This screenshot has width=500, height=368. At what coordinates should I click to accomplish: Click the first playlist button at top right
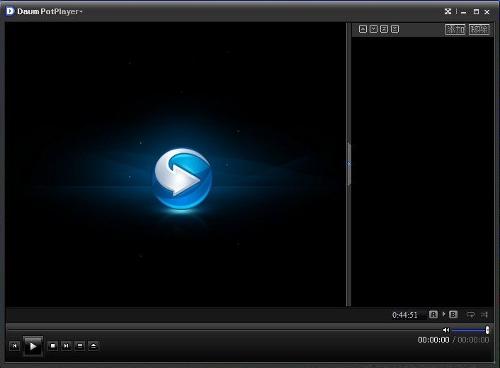coord(455,30)
